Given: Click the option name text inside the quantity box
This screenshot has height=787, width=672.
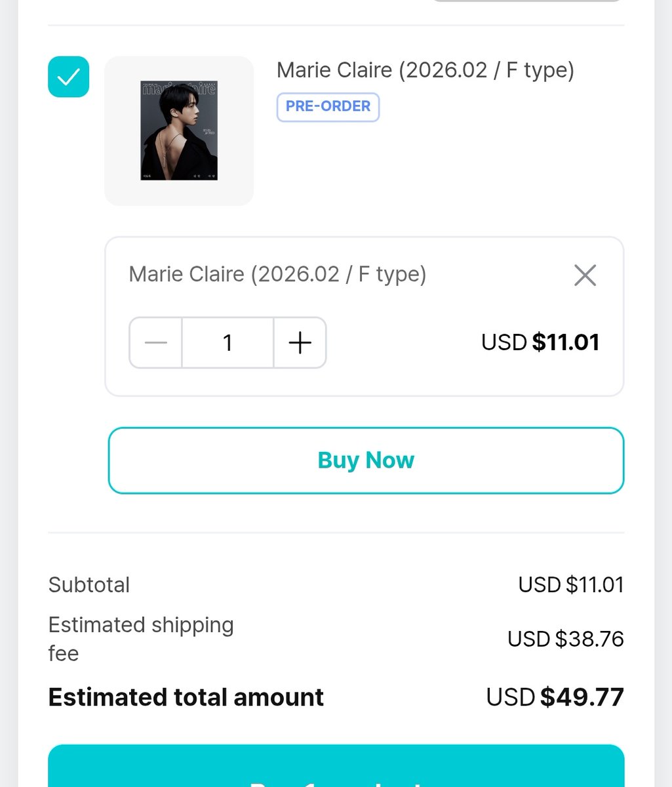Looking at the screenshot, I should [x=277, y=274].
